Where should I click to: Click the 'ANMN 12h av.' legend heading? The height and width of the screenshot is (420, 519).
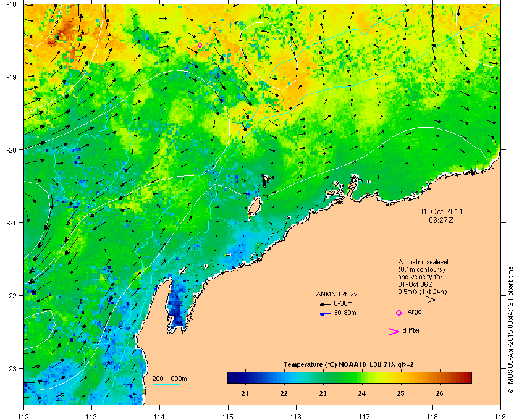pyautogui.click(x=337, y=294)
